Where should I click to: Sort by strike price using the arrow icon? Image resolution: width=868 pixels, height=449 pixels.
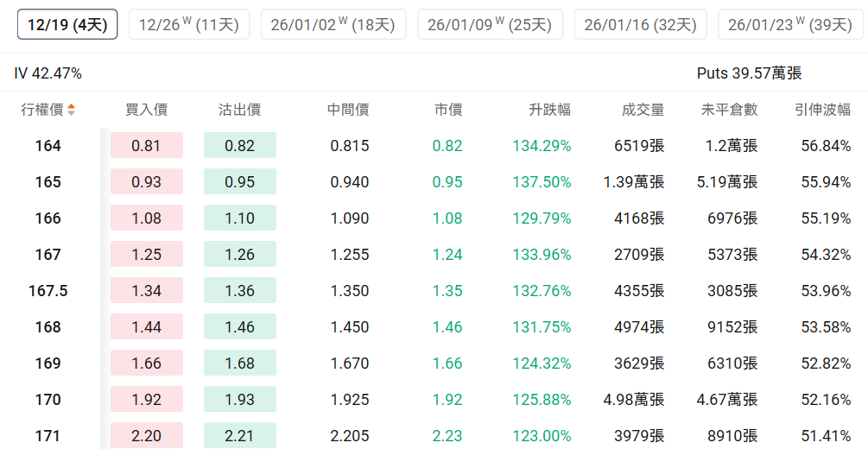click(71, 110)
